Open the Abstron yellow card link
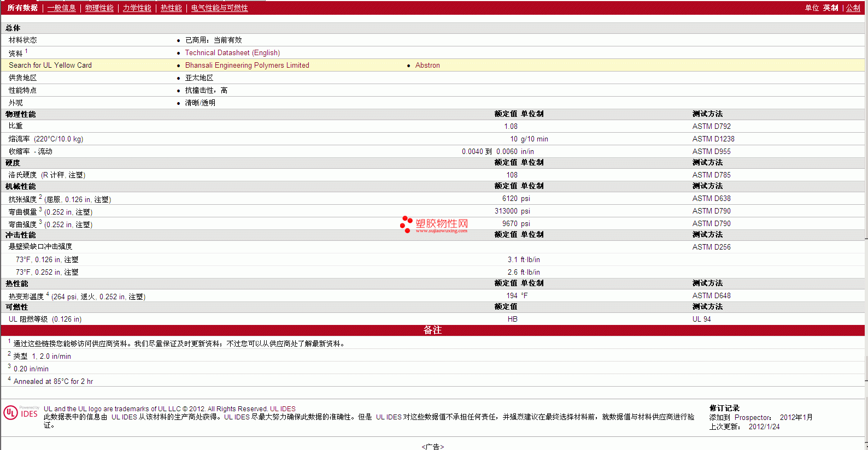This screenshot has height=450, width=868. point(427,66)
